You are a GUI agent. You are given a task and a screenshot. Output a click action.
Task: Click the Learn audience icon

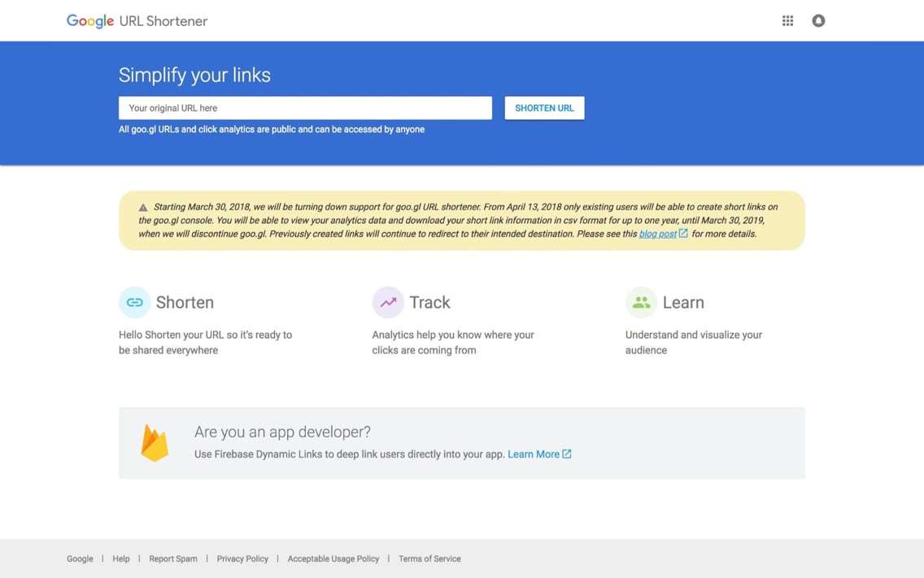point(641,302)
